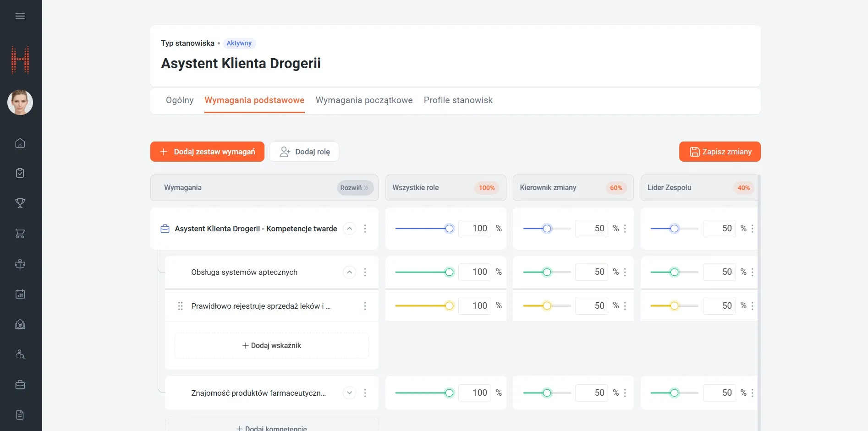Adjust Lider Zespołu yellow slider for Prawidłowo rejestruje
The height and width of the screenshot is (431, 868).
674,306
